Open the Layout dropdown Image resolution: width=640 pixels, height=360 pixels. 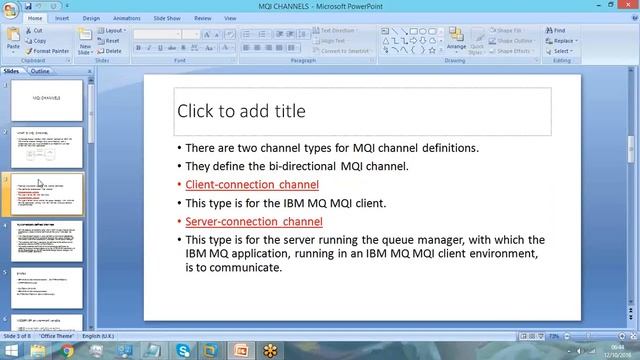(112, 31)
